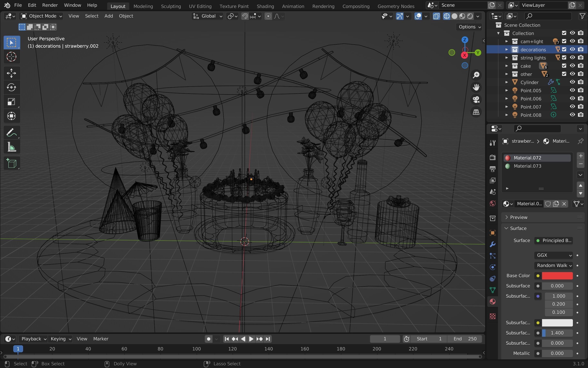Hide the cake collection in viewport

pyautogui.click(x=572, y=66)
